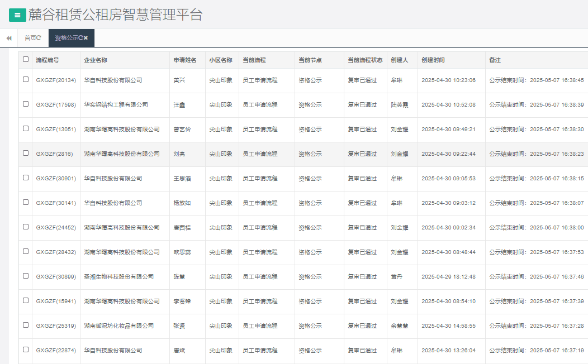Collapse tab bar using double-left arrow icon
The width and height of the screenshot is (588, 364).
[x=8, y=39]
